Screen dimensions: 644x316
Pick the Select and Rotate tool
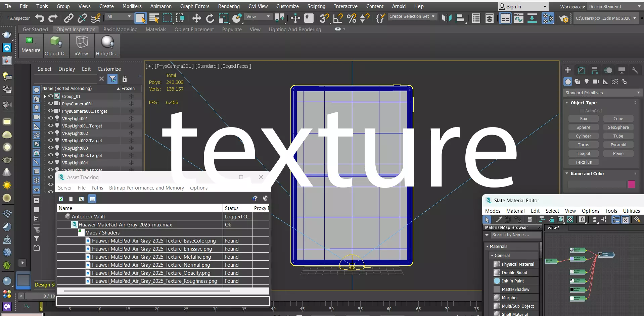(x=210, y=18)
